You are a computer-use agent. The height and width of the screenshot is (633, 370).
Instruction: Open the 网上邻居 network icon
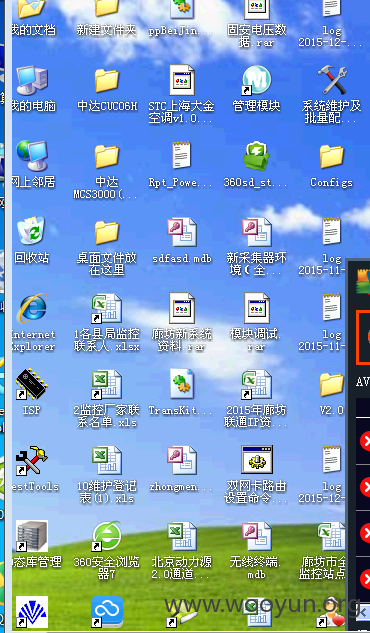(x=32, y=156)
